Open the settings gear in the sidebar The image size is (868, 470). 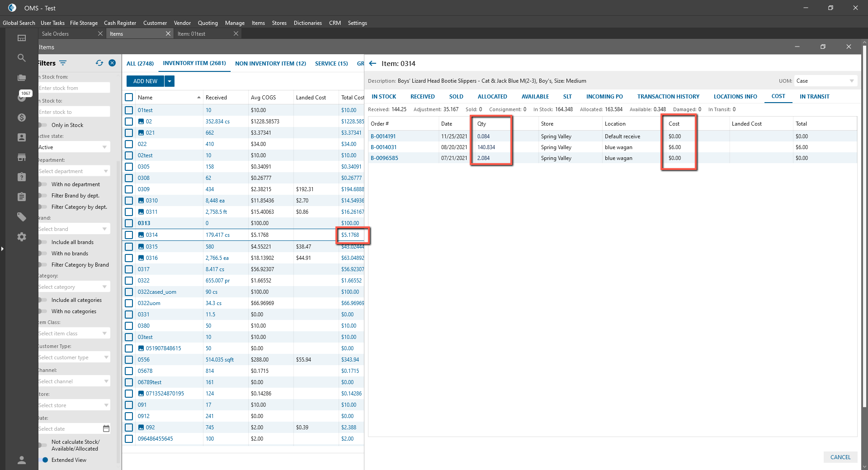21,237
